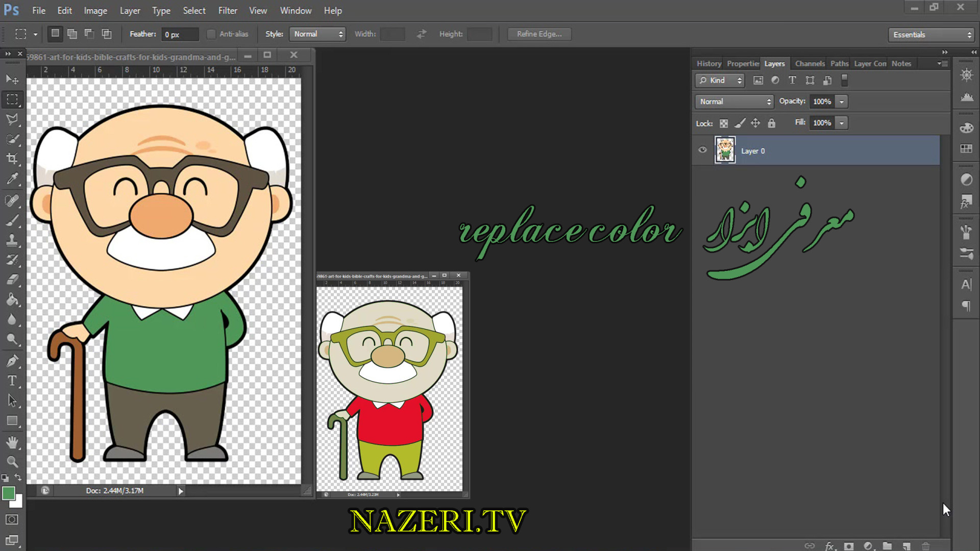980x551 pixels.
Task: Select the Zoom tool
Action: pos(12,462)
